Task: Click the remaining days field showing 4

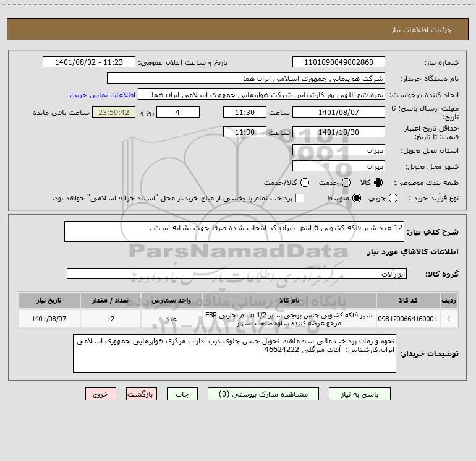Action: coord(178,112)
